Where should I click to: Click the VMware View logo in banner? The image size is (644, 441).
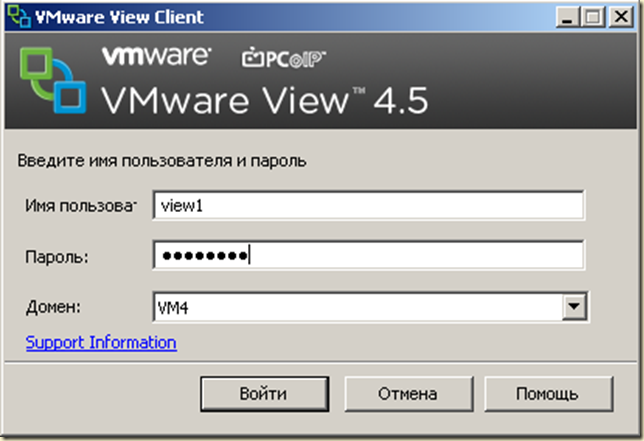tap(53, 80)
